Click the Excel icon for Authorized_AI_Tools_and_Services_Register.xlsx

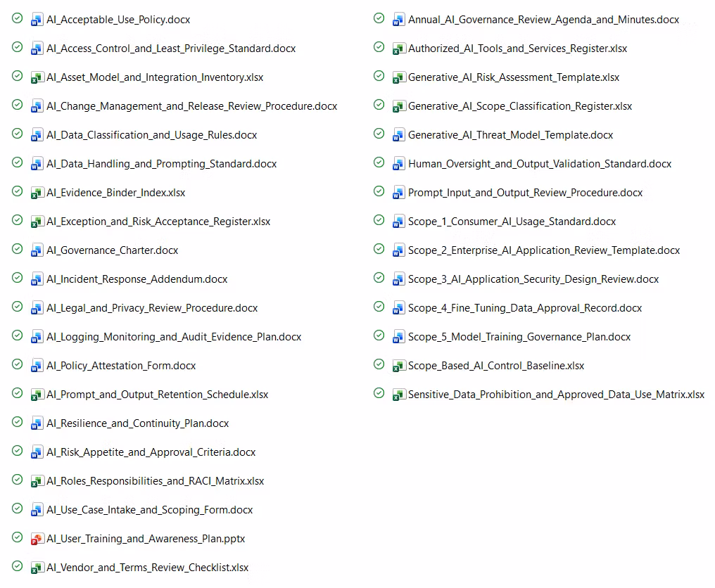(398, 49)
